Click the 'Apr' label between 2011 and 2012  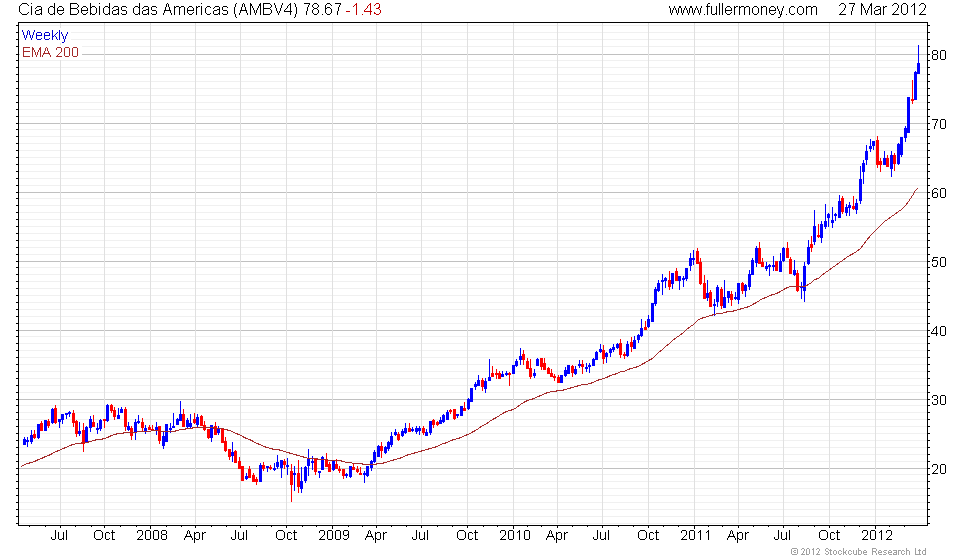point(738,536)
